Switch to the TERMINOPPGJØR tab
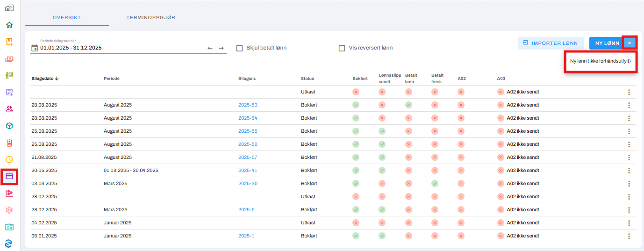Screen dimensions: 644x251 (x=150, y=17)
